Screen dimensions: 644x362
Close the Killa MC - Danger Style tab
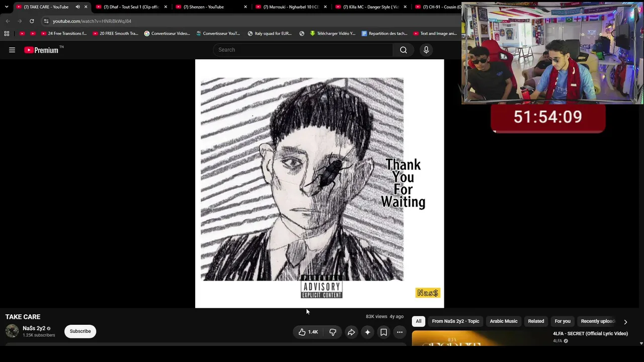(x=405, y=7)
